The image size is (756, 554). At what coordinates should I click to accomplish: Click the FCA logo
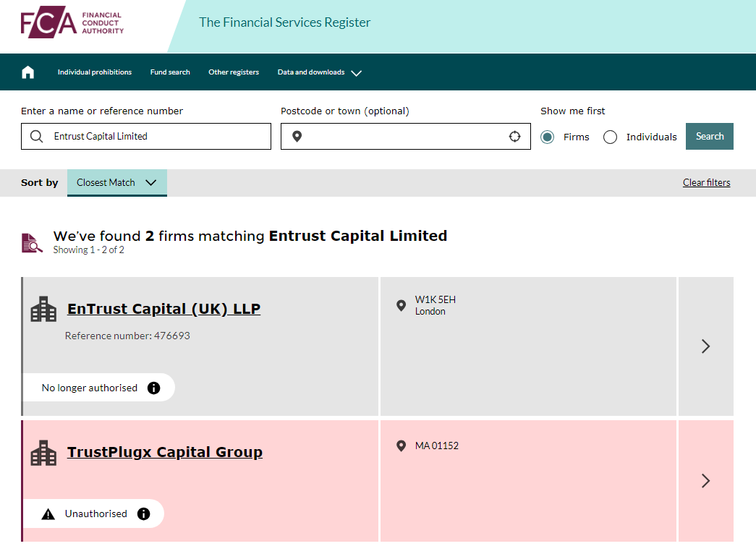tap(72, 23)
